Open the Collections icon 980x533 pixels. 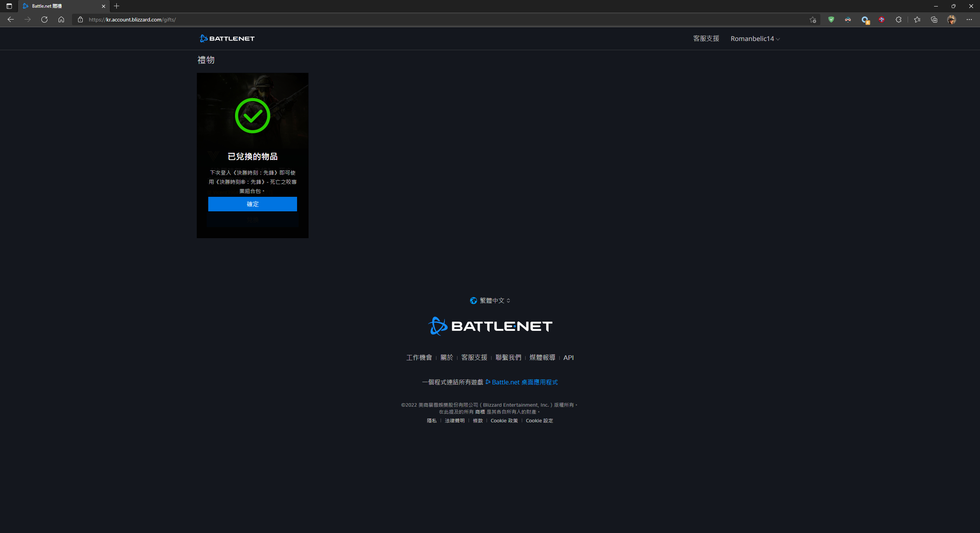tap(934, 20)
